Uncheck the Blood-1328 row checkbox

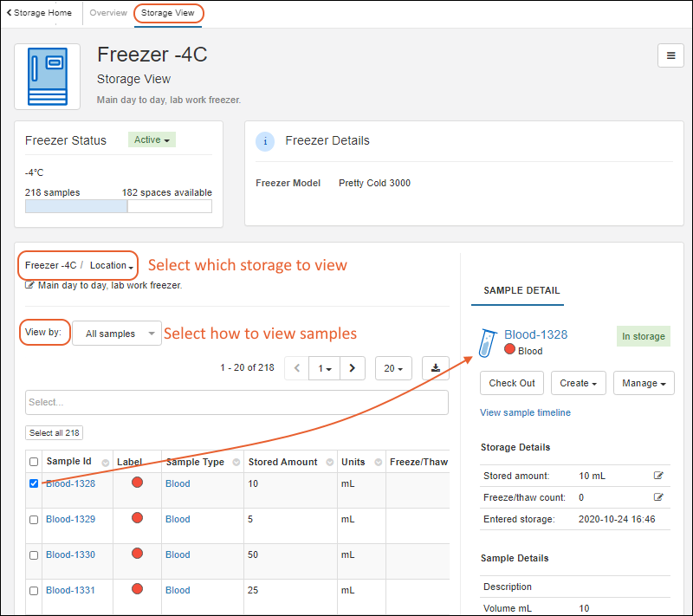(34, 483)
